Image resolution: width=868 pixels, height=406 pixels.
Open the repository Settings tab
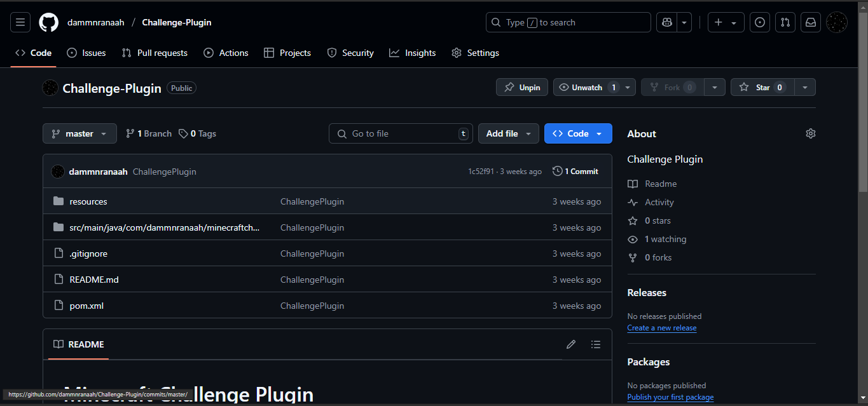[x=476, y=53]
